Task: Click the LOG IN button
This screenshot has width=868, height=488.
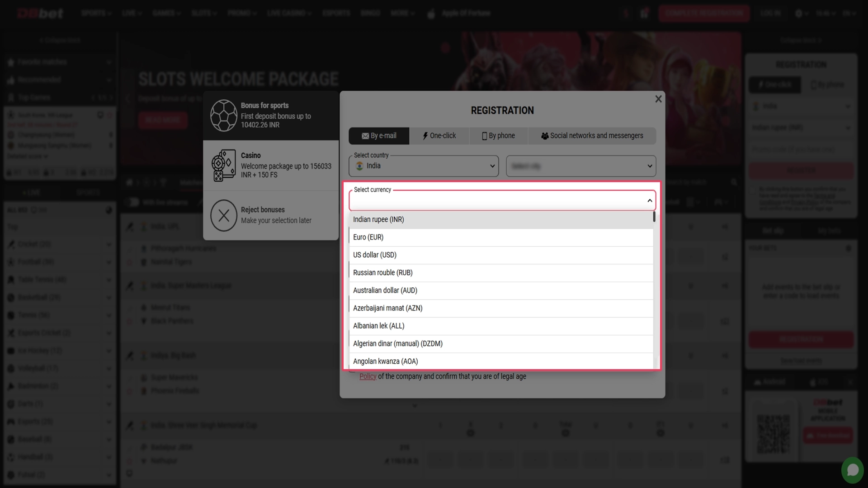Action: pos(771,13)
